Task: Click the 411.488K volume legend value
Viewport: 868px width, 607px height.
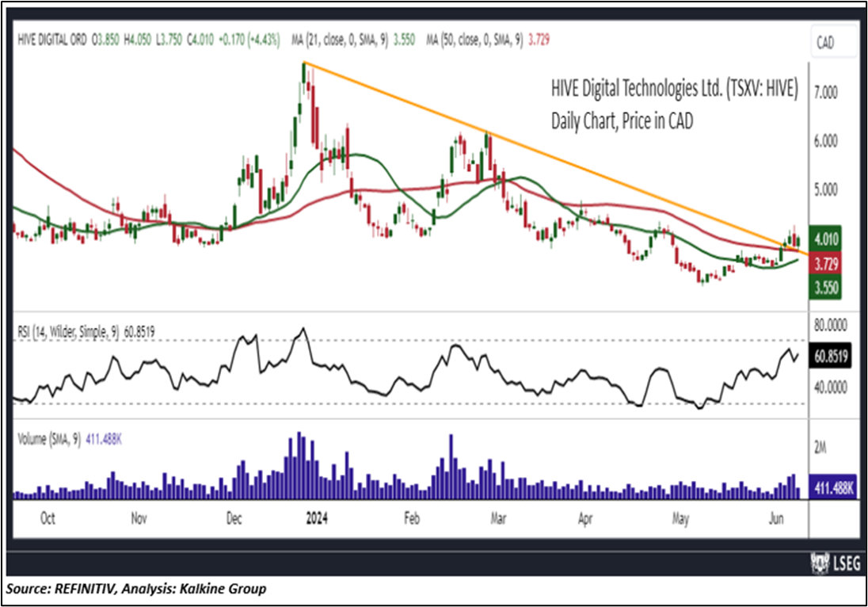Action: 104,440
